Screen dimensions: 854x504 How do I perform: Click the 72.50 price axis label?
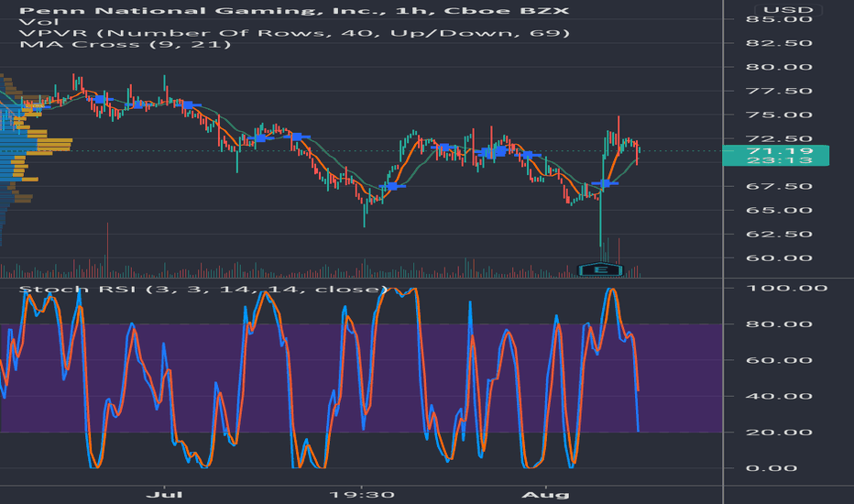click(779, 138)
